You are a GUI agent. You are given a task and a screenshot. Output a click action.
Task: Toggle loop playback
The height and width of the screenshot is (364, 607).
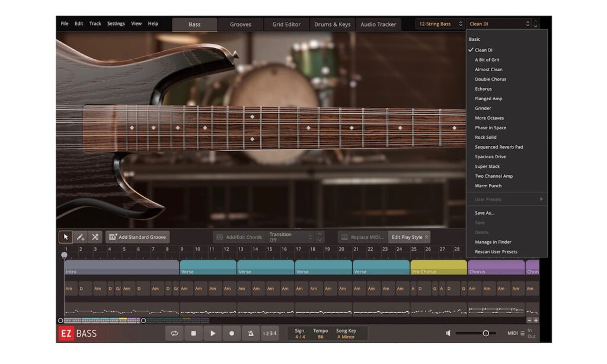(174, 333)
